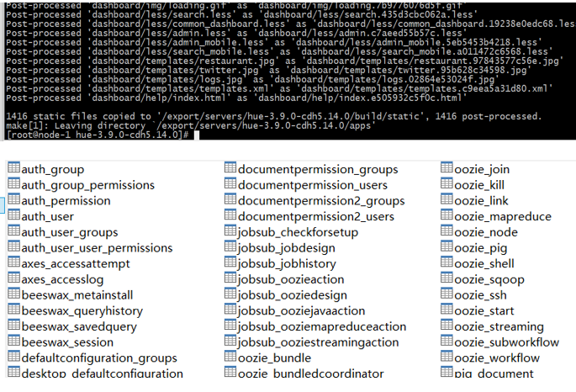Click the table icon beside auth_permission
This screenshot has width=576, height=392.
tap(14, 199)
